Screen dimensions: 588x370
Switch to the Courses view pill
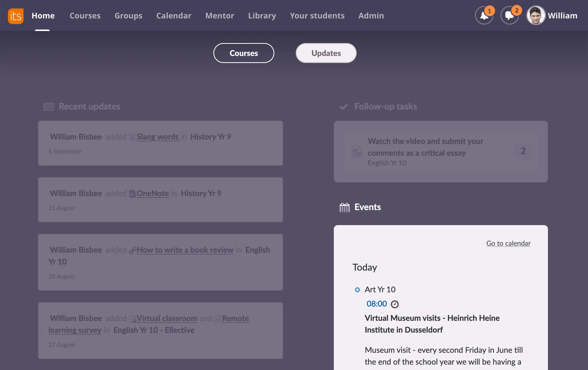click(244, 53)
